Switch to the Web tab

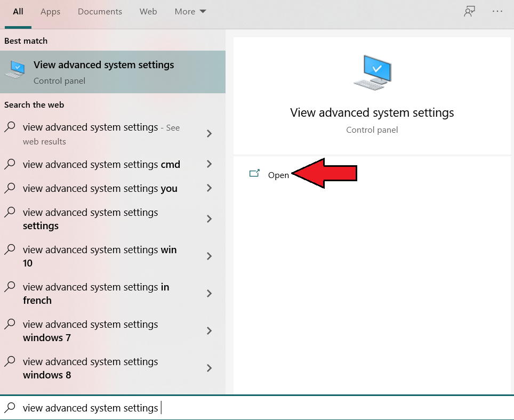pos(148,12)
